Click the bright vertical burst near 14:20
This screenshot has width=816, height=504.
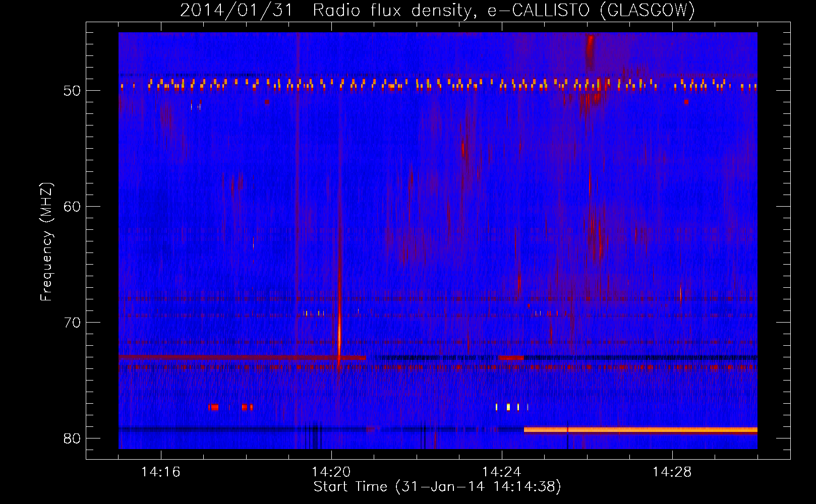pos(339,323)
